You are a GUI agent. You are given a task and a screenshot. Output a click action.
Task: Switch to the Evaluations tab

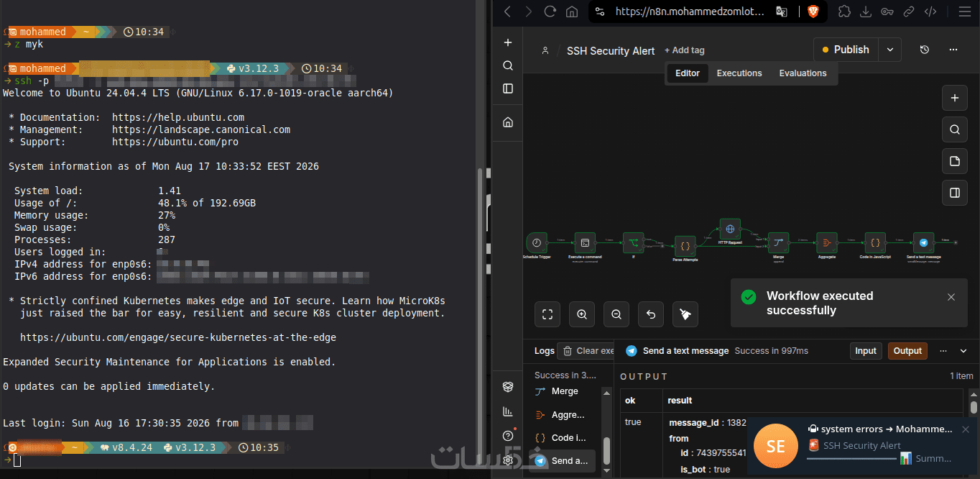pyautogui.click(x=803, y=73)
